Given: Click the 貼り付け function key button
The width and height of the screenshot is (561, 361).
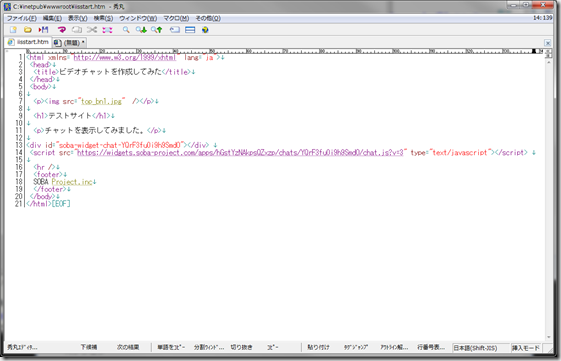Looking at the screenshot, I should click(318, 347).
